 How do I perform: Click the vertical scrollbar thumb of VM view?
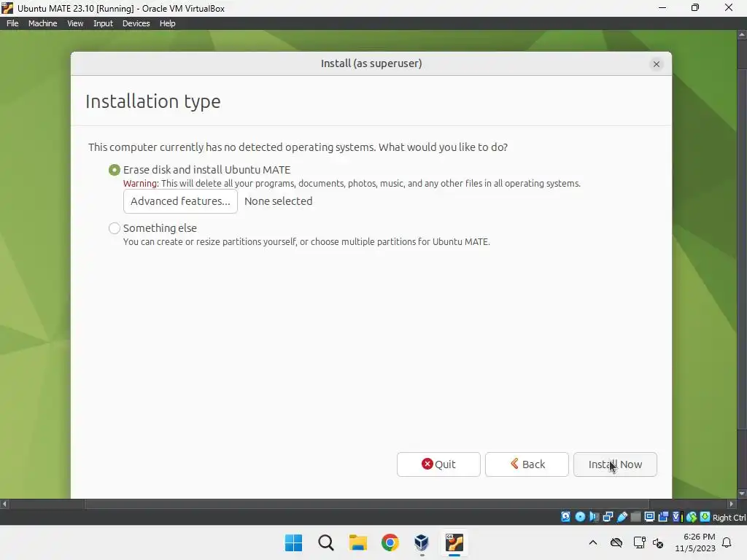click(742, 248)
